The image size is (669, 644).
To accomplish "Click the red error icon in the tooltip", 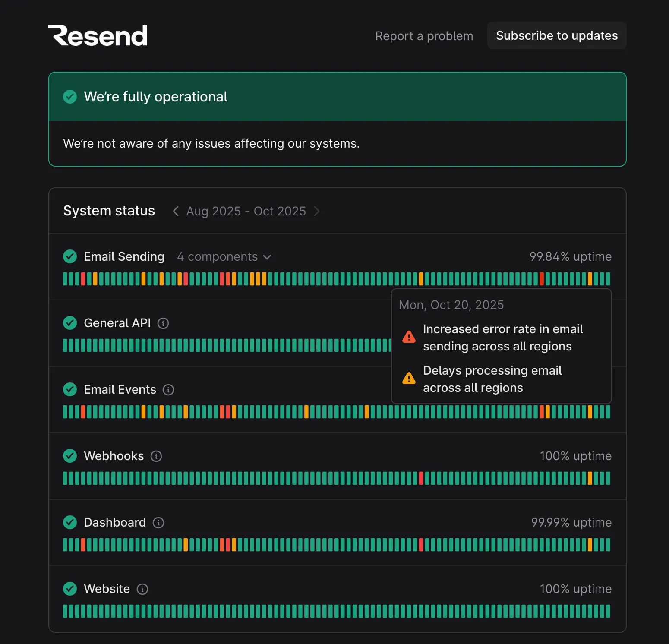I will pos(408,337).
